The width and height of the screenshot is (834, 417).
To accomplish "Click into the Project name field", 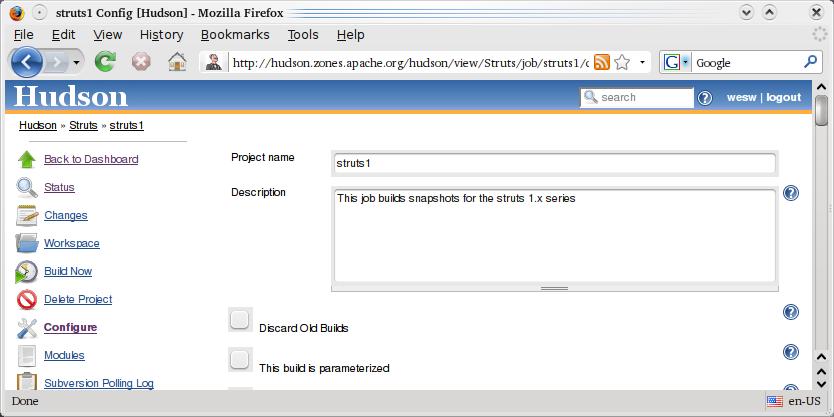I will pyautogui.click(x=554, y=163).
